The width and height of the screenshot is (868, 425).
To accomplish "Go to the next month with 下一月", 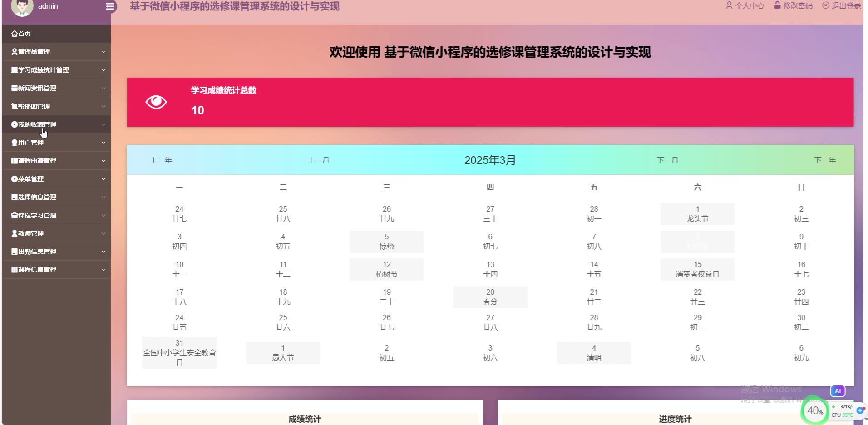I will click(667, 160).
